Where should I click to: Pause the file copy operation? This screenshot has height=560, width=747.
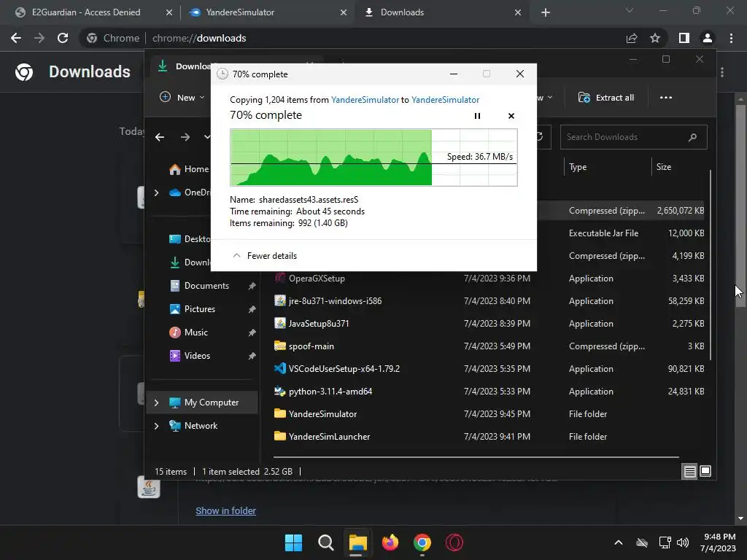(x=477, y=116)
